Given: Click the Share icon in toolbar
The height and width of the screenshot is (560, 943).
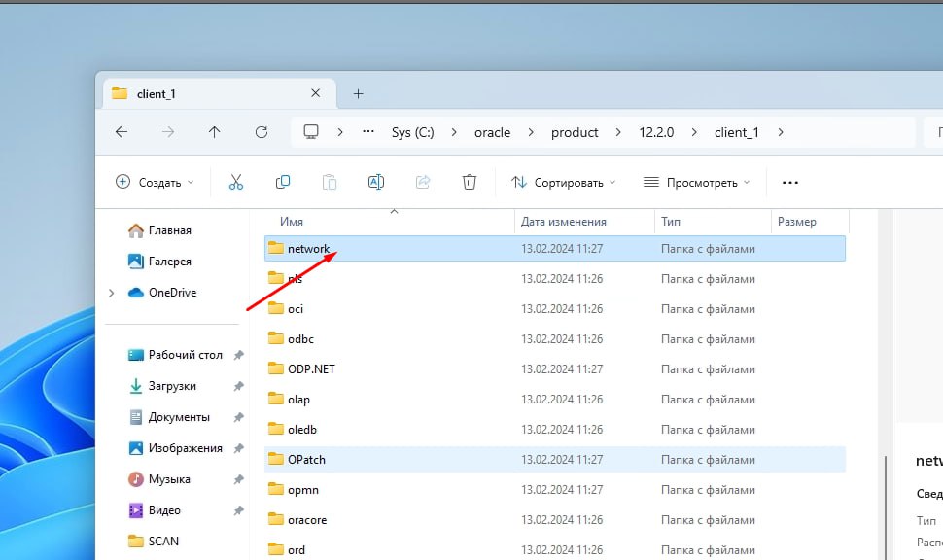Looking at the screenshot, I should point(423,182).
